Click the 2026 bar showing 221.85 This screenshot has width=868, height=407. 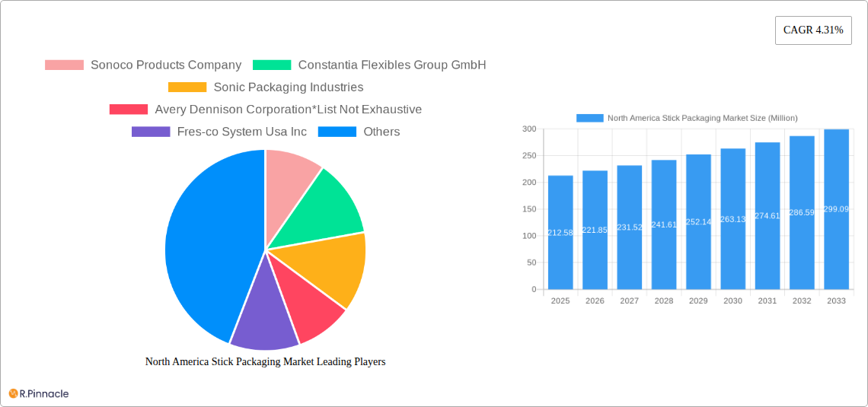coord(595,230)
